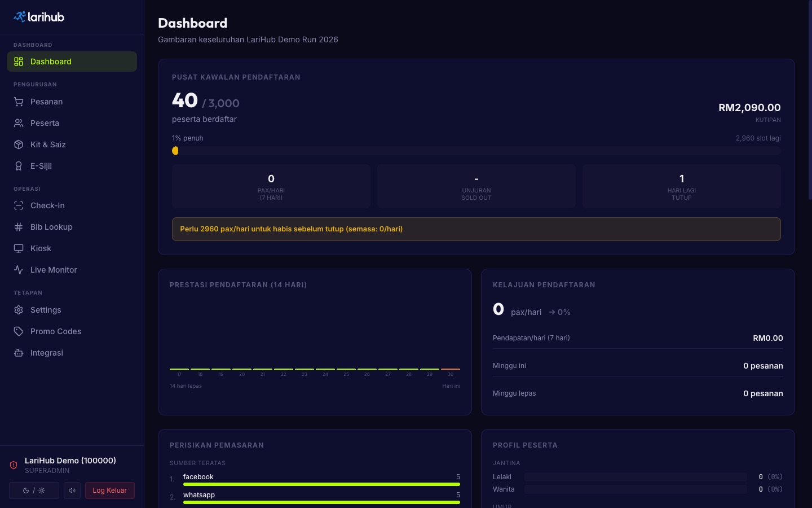
Task: Click the LariHub Demo (100000) account name
Action: click(70, 461)
